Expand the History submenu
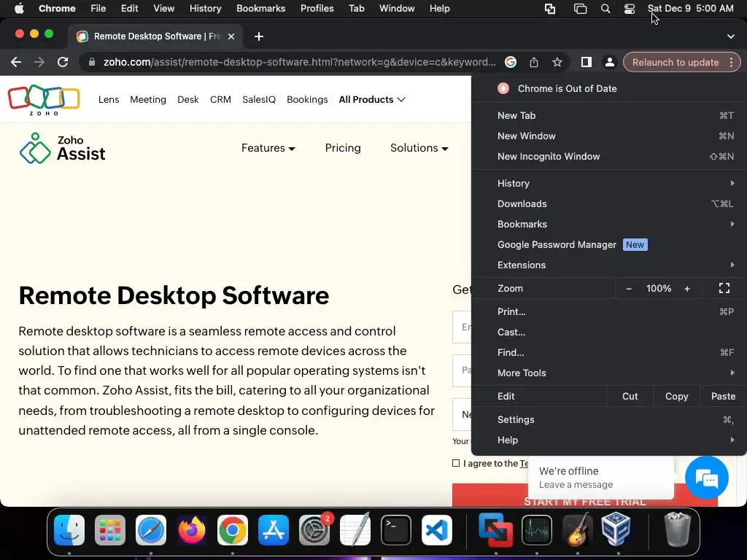Viewport: 747px width, 560px height. (x=609, y=183)
